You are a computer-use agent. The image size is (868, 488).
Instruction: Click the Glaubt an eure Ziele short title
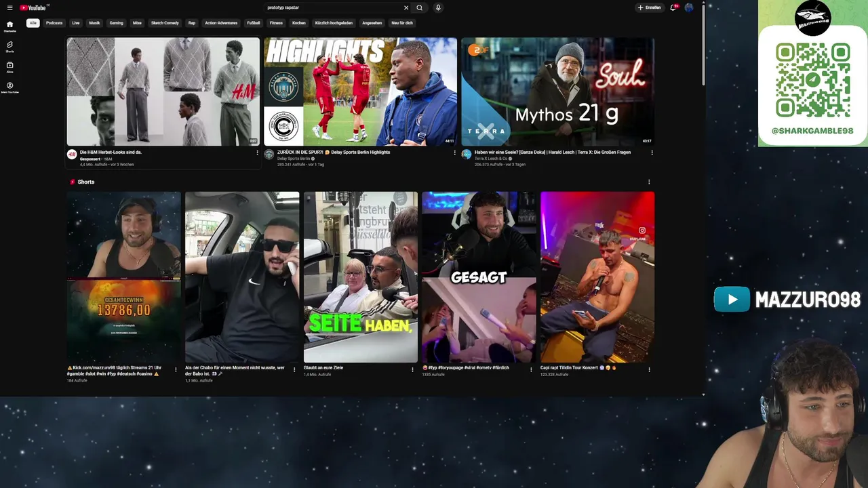[x=323, y=367]
